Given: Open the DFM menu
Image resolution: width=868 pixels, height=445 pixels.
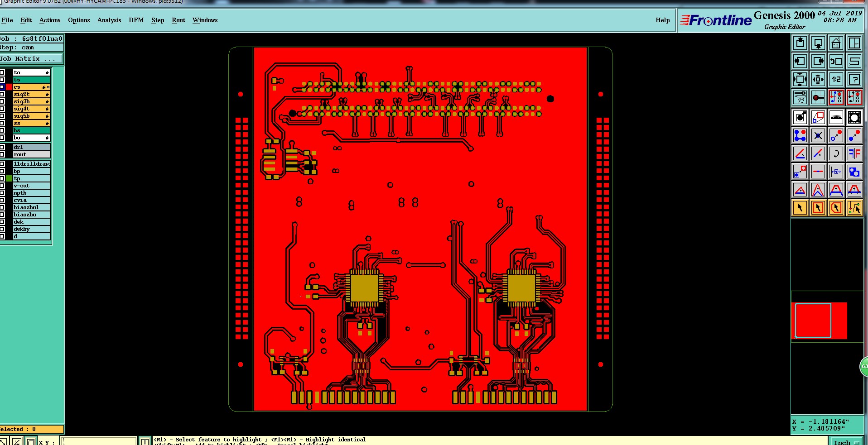Looking at the screenshot, I should tap(136, 20).
